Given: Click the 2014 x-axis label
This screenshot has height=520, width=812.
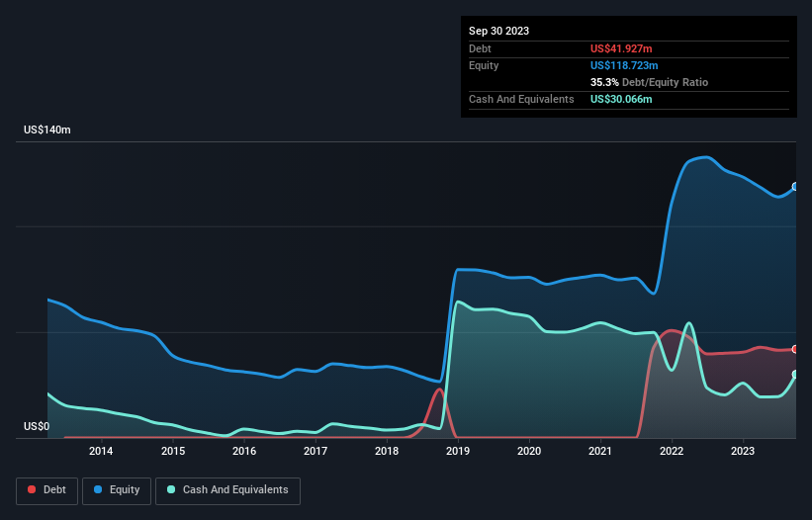Looking at the screenshot, I should pyautogui.click(x=101, y=451).
